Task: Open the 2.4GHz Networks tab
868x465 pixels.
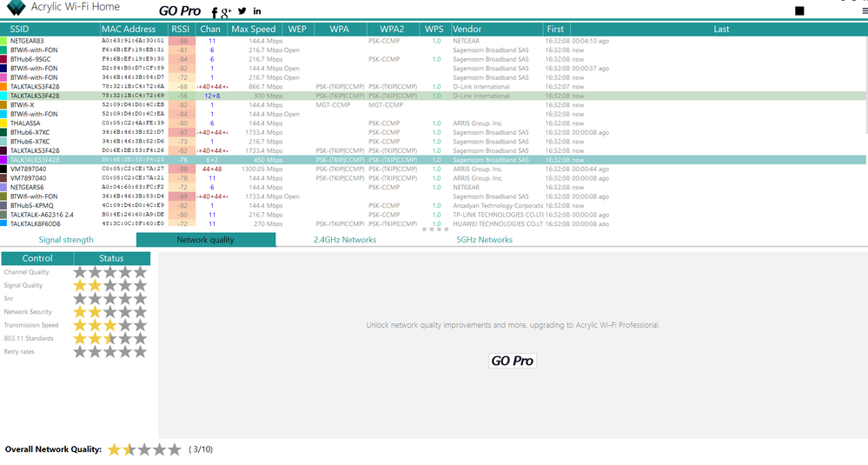Action: 345,240
